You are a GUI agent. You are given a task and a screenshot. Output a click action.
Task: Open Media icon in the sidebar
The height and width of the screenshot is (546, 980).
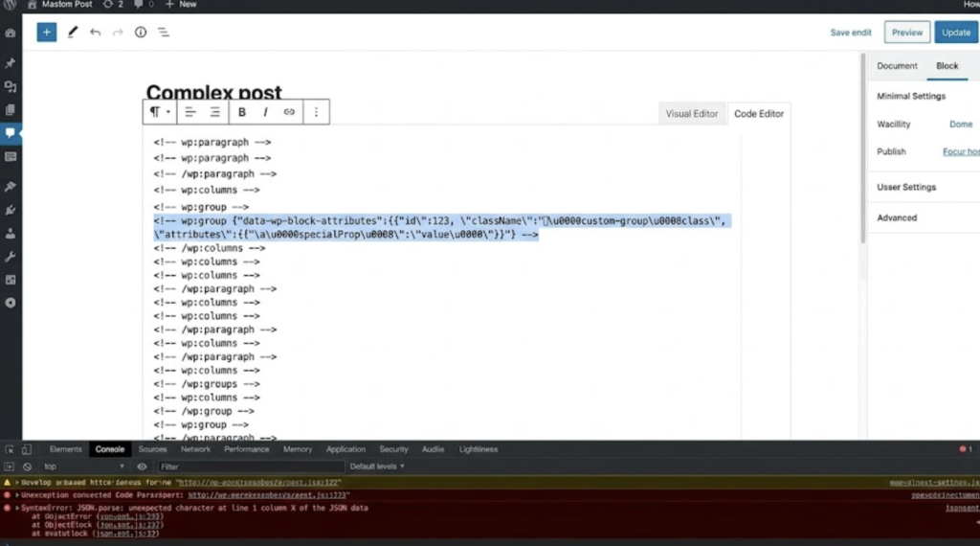(x=11, y=86)
